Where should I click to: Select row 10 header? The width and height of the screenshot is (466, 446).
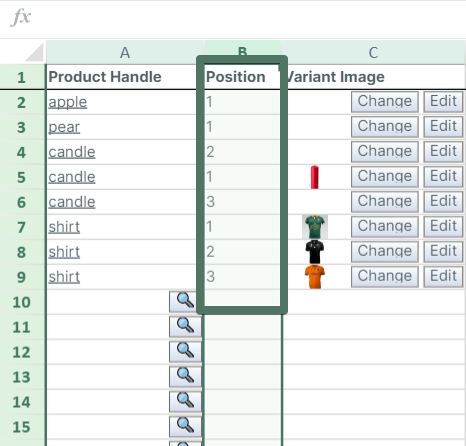pyautogui.click(x=22, y=302)
